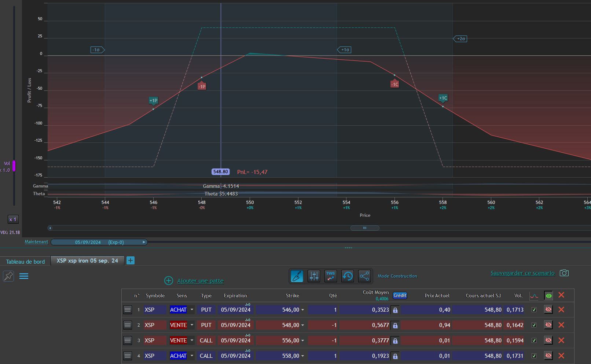Viewport: 591px width, 364px height.
Task: Open the Sens dropdown for leg 2
Action: click(192, 325)
